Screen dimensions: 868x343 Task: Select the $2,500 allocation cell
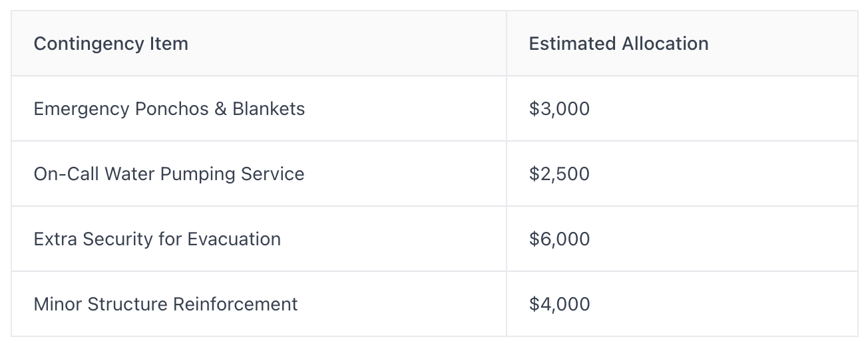coord(682,173)
